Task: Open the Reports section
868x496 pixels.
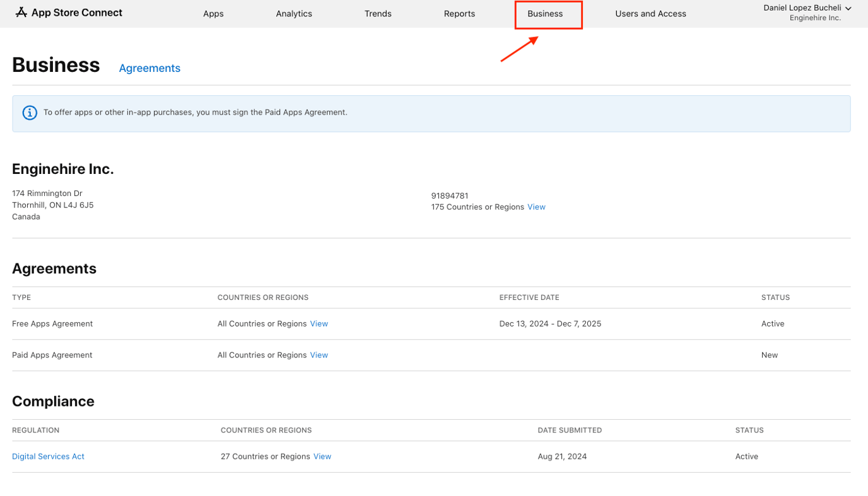Action: [x=459, y=13]
